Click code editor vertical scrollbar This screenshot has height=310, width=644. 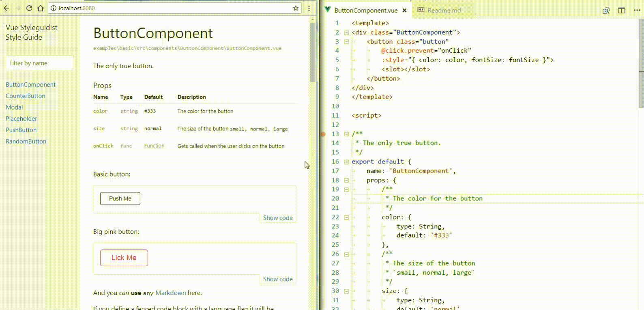click(x=641, y=64)
